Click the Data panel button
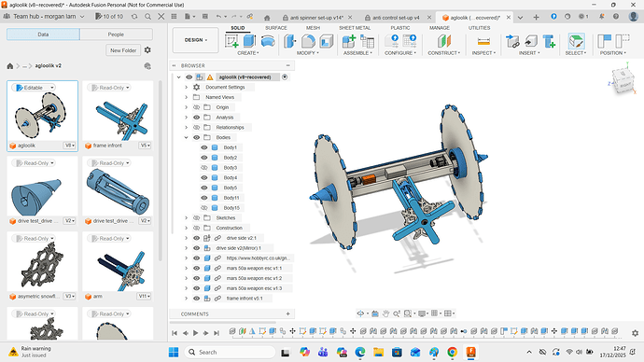This screenshot has width=644, height=362. tap(43, 35)
